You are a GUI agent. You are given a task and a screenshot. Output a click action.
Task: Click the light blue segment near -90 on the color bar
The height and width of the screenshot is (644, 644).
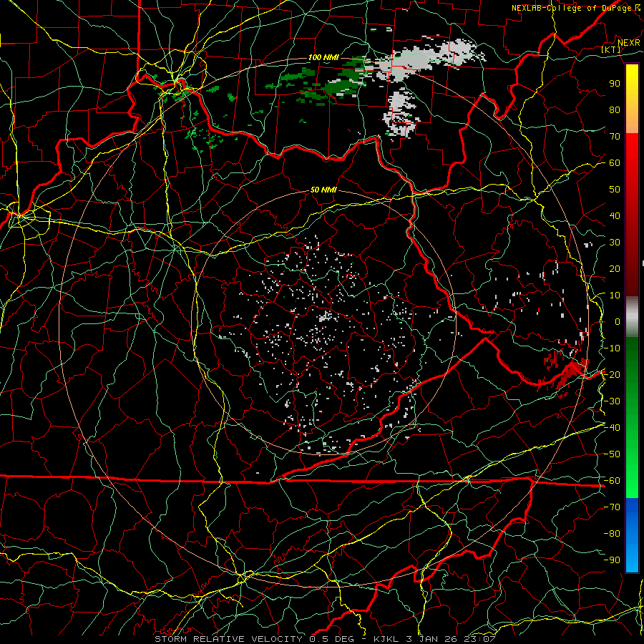click(x=632, y=559)
